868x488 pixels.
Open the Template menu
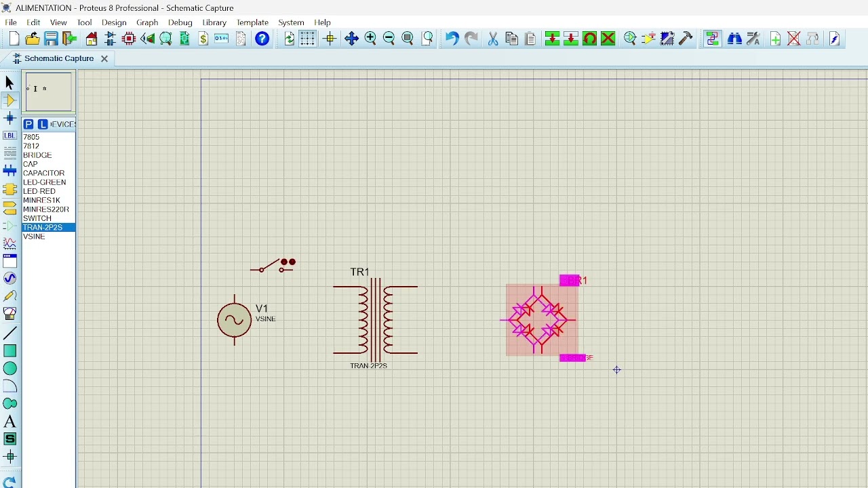coord(252,22)
